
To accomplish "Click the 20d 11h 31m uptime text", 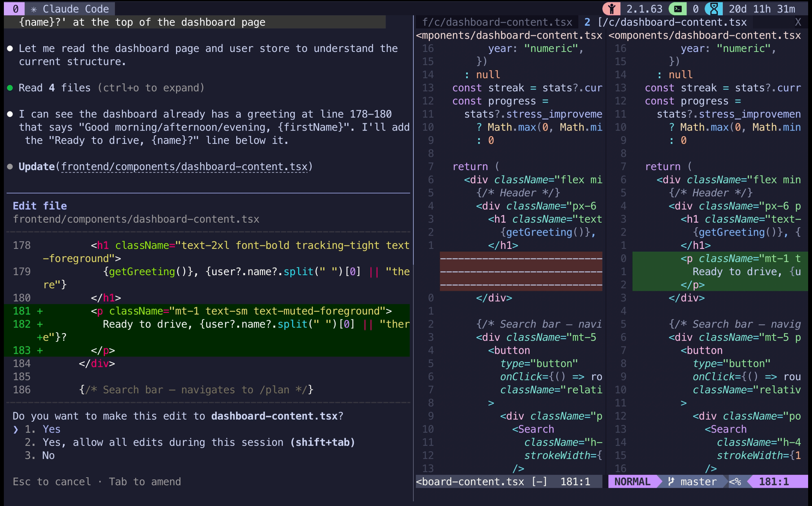I will [762, 9].
